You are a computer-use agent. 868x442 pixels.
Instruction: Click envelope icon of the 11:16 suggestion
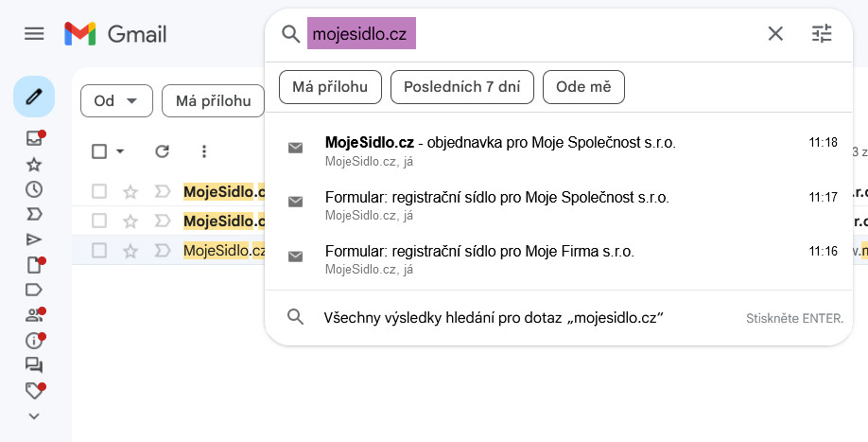pyautogui.click(x=296, y=256)
